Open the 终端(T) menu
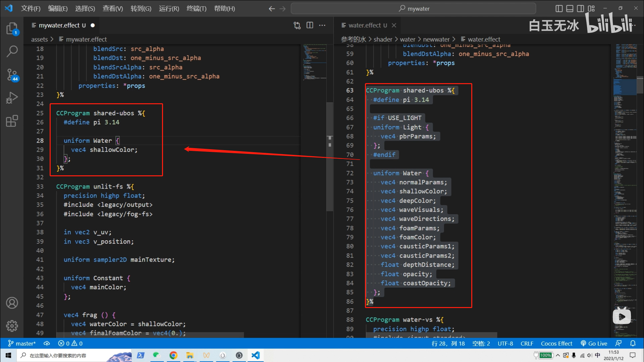The image size is (644, 362). [196, 8]
